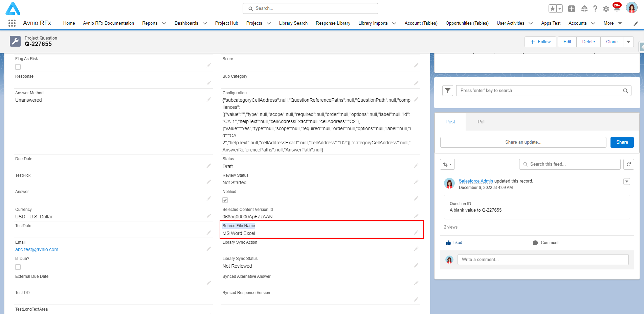Click the pencil icon to edit navigation bar
The height and width of the screenshot is (314, 644).
pyautogui.click(x=636, y=23)
